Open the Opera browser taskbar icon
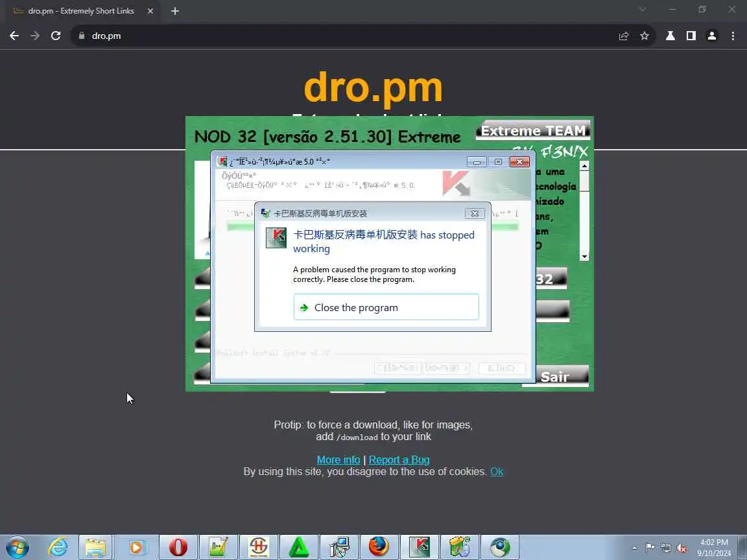Image resolution: width=747 pixels, height=560 pixels. coord(178,547)
